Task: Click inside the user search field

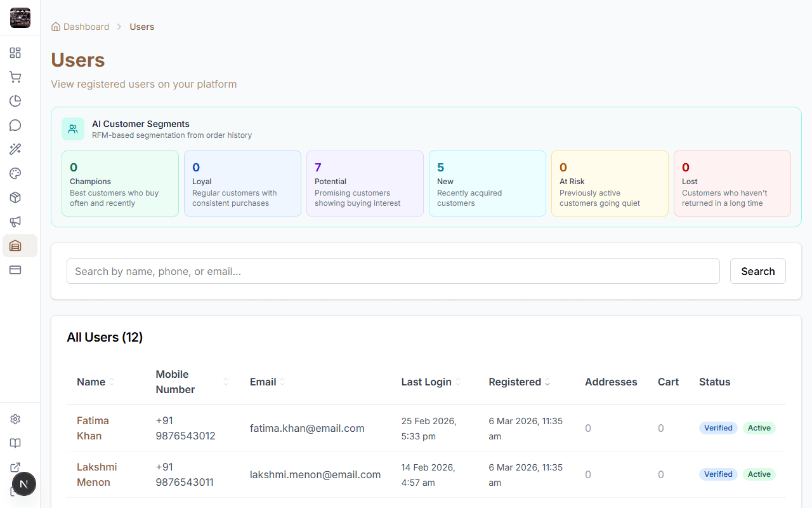Action: pyautogui.click(x=393, y=271)
